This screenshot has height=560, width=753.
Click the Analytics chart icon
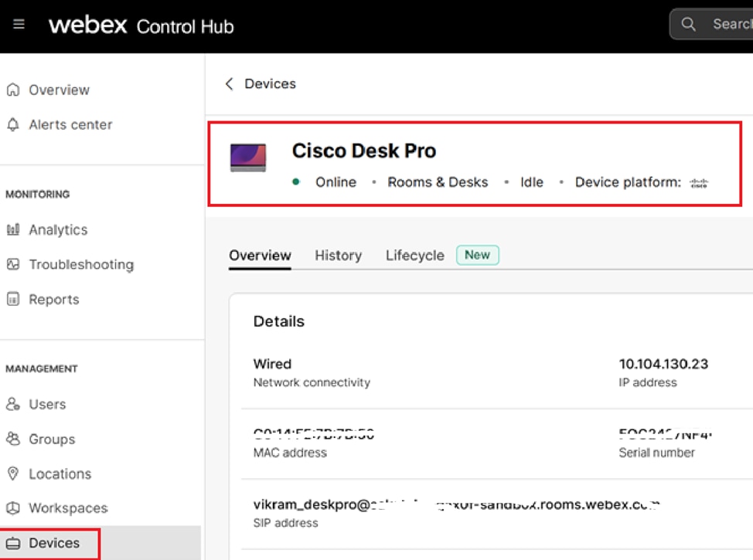coord(13,229)
